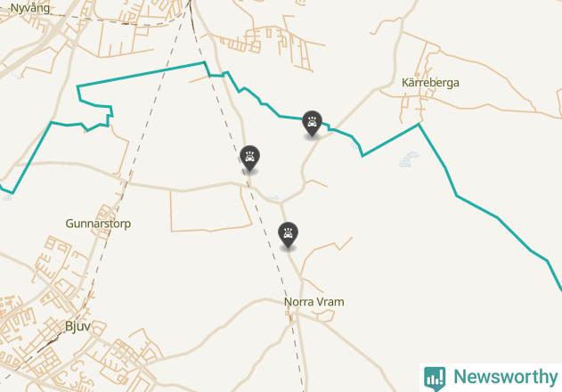The height and width of the screenshot is (392, 562).
Task: Select the Norra Vram place label
Action: click(314, 302)
